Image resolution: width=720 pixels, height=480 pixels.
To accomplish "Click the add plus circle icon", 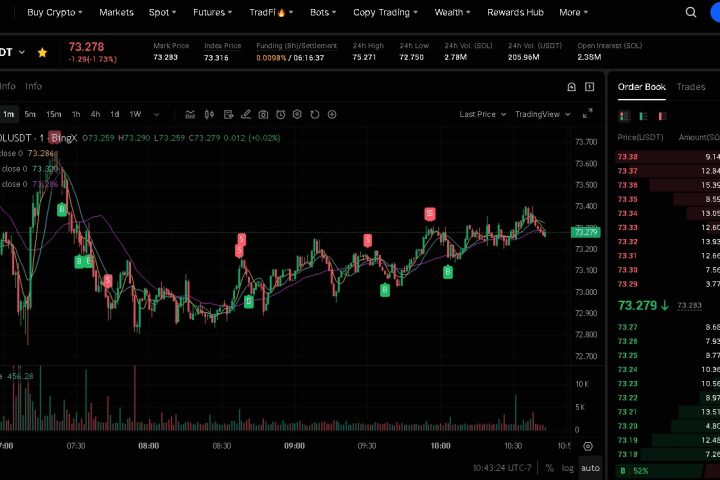I will (332, 114).
